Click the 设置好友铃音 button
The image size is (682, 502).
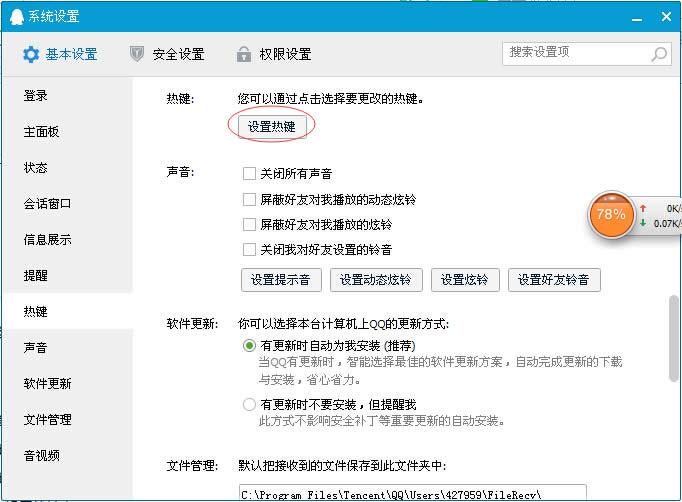click(553, 280)
